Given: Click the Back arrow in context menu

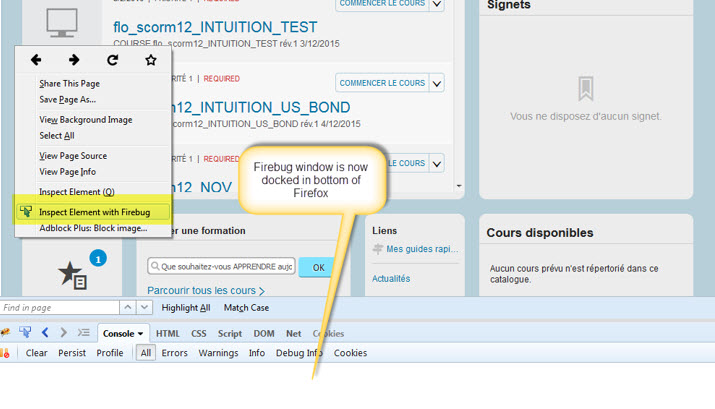Looking at the screenshot, I should (x=36, y=60).
